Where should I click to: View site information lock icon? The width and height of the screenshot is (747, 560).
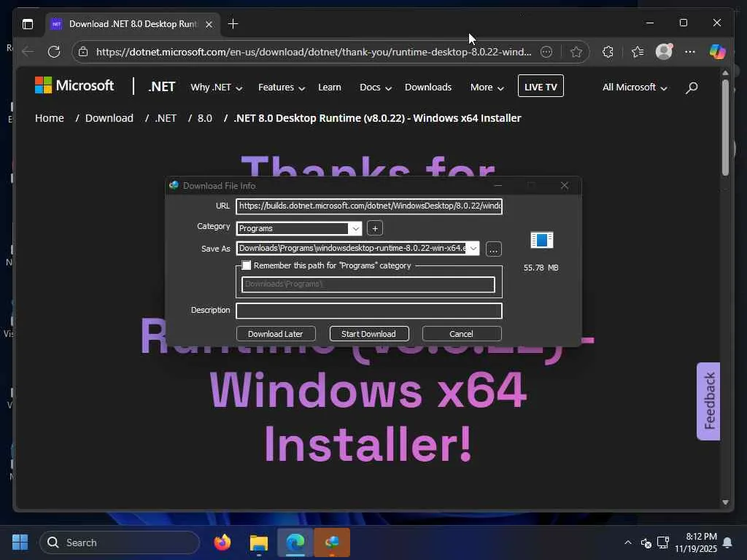click(83, 52)
